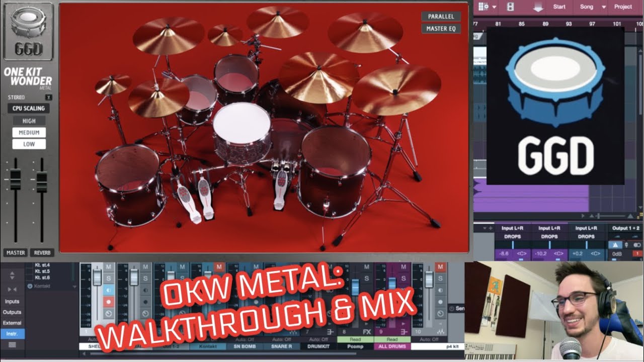Image resolution: width=644 pixels, height=362 pixels.
Task: Click the bus icon on channel 7
Action: [330, 332]
